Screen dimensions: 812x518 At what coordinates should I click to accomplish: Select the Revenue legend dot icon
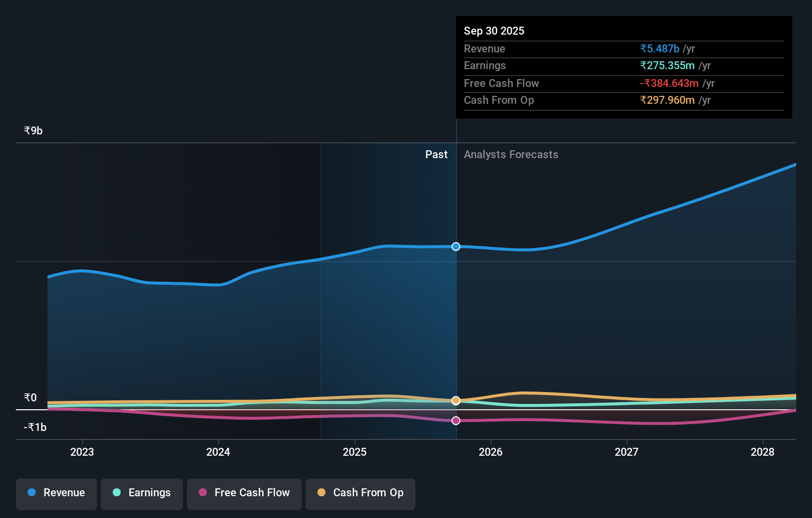click(31, 493)
